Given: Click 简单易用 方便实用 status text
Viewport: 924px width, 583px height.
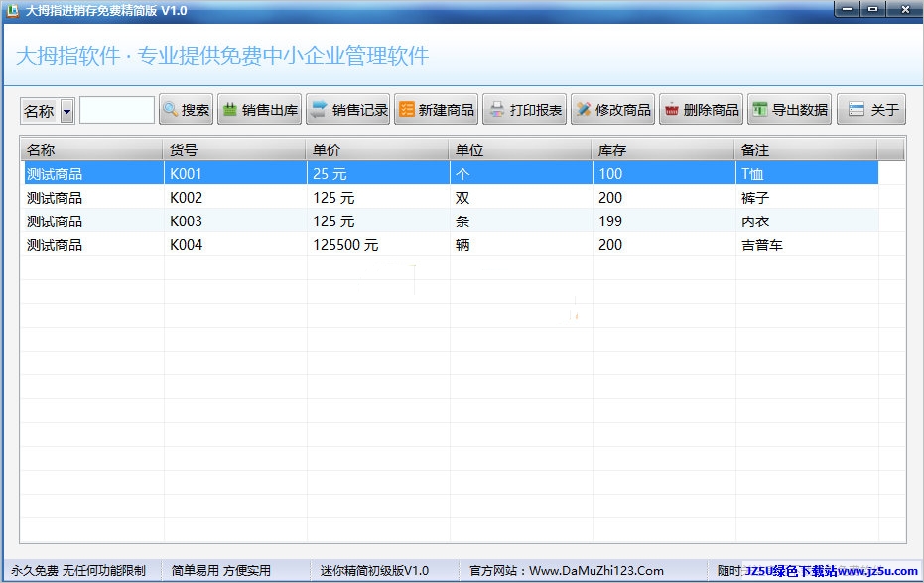Looking at the screenshot, I should [x=221, y=571].
